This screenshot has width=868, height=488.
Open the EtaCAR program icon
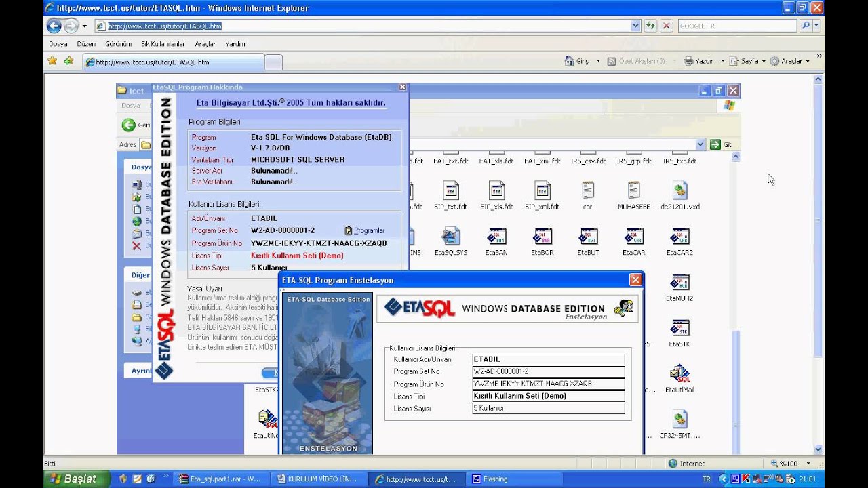[633, 237]
